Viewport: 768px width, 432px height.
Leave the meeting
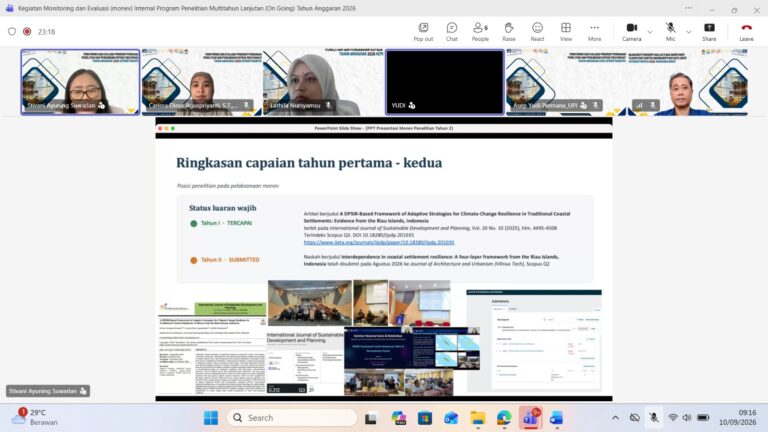tap(746, 32)
